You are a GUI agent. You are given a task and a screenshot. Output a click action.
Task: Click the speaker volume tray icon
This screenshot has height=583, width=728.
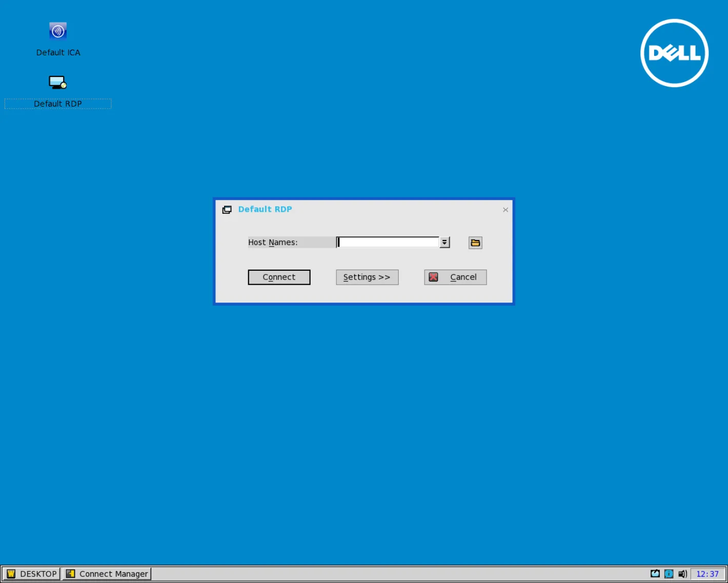point(682,574)
